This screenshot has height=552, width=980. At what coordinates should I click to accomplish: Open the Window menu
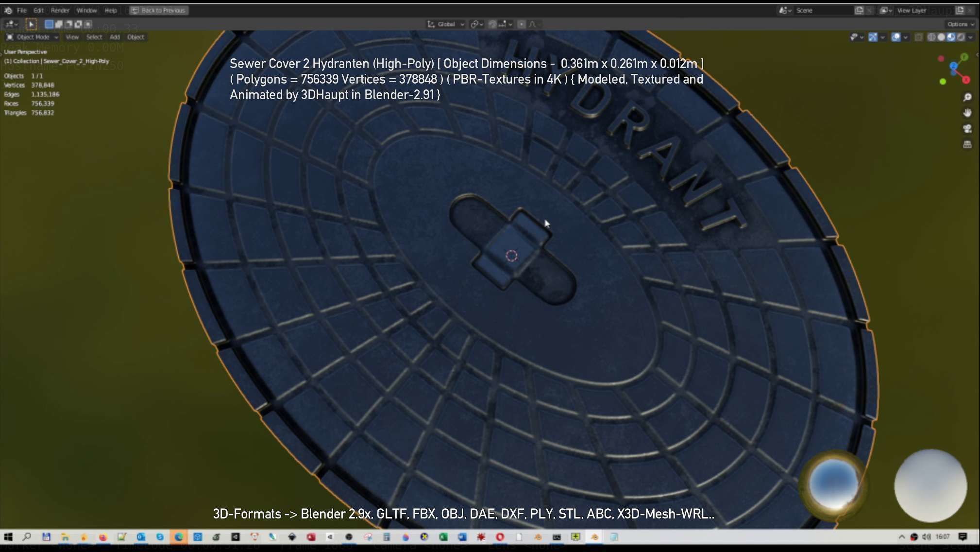[87, 10]
